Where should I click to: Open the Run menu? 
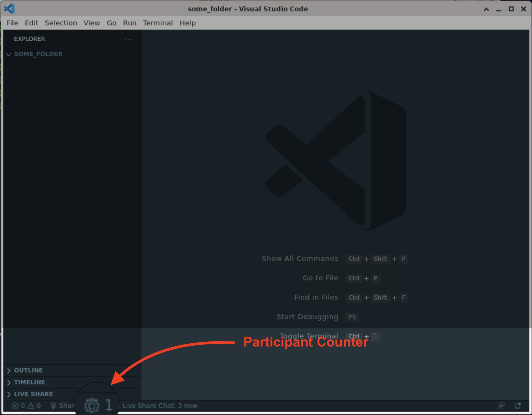pyautogui.click(x=129, y=23)
